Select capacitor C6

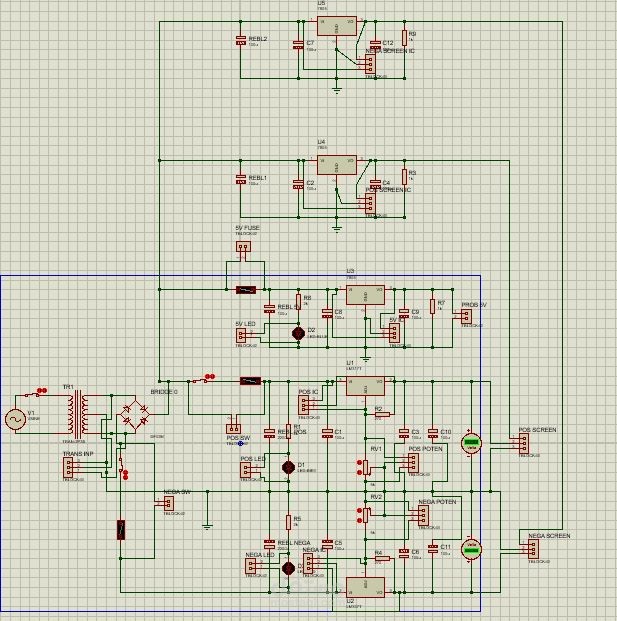pos(404,554)
